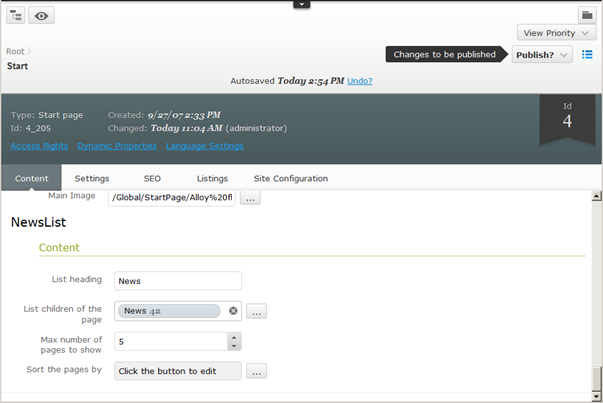
Task: Open the Access Rights link
Action: point(39,146)
